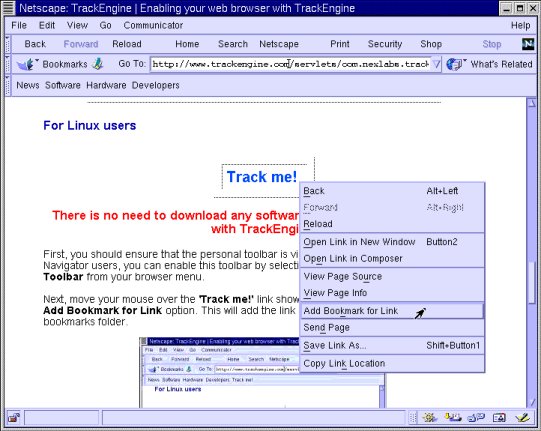Click the Search toolbar button
The width and height of the screenshot is (541, 431).
233,44
